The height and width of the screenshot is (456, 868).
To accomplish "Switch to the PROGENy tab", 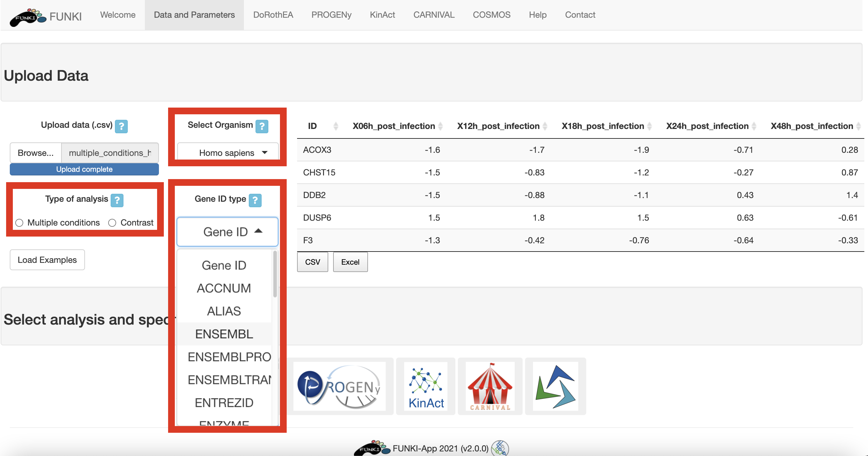I will (x=331, y=15).
